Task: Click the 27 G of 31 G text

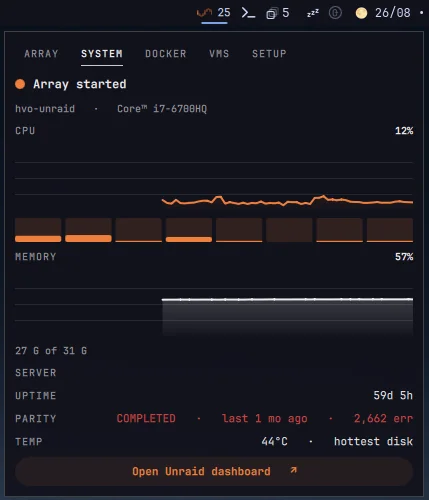Action: tap(51, 351)
